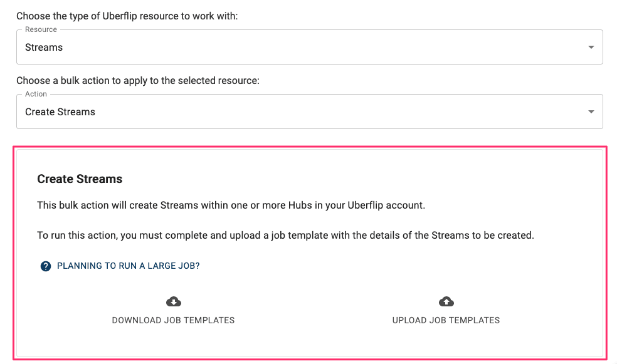The image size is (617, 364).
Task: Click the question mark help icon
Action: (x=46, y=266)
